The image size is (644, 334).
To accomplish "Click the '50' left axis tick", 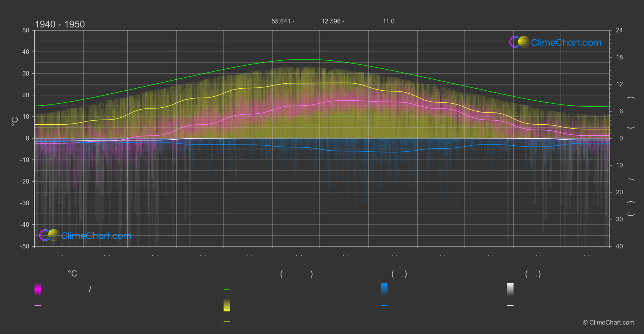I will pyautogui.click(x=26, y=30).
